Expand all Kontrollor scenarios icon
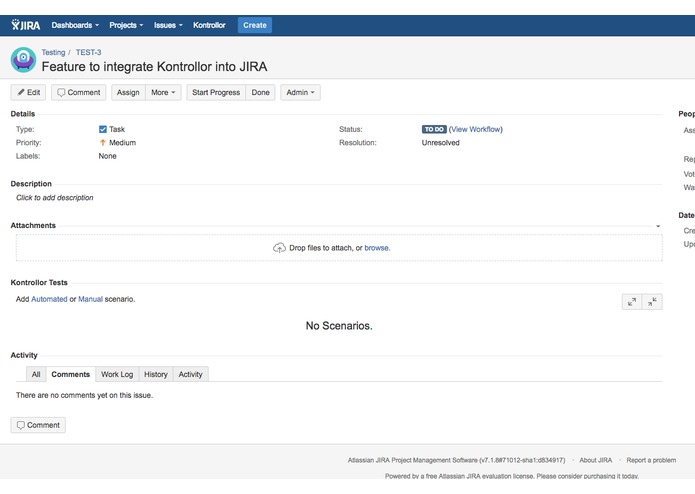The width and height of the screenshot is (695, 494). tap(632, 302)
